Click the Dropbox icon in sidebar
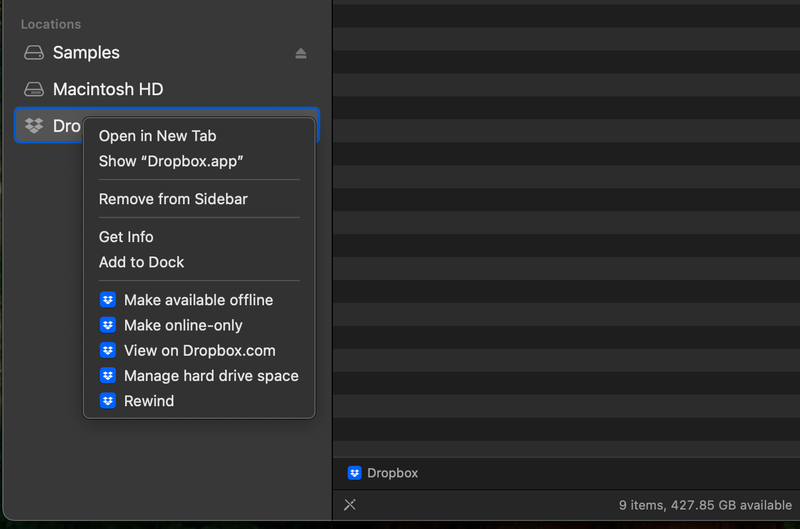This screenshot has width=800, height=529. [x=34, y=126]
